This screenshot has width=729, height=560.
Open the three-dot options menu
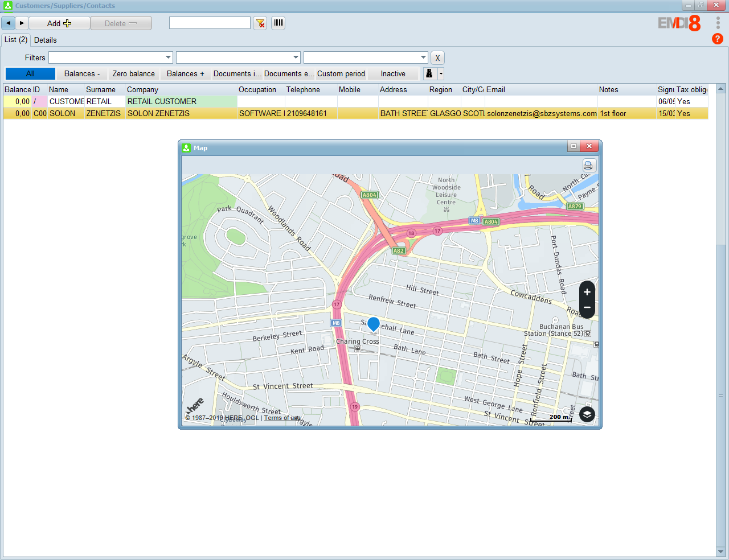pyautogui.click(x=718, y=23)
